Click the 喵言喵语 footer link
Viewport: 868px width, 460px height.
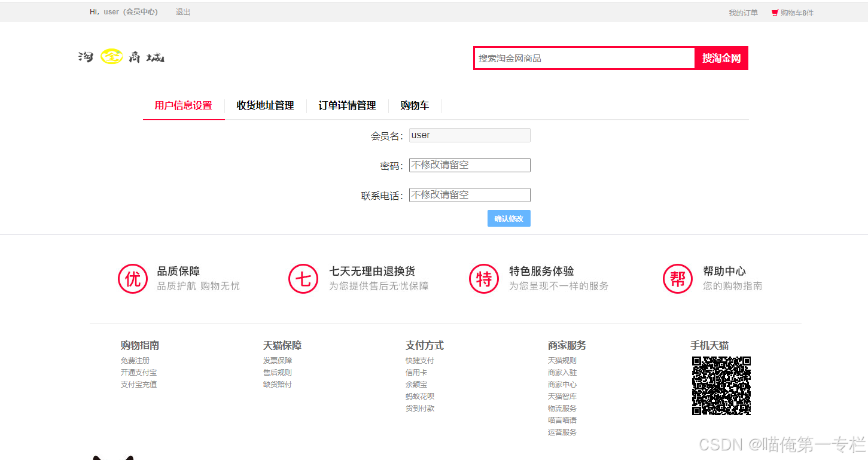562,421
